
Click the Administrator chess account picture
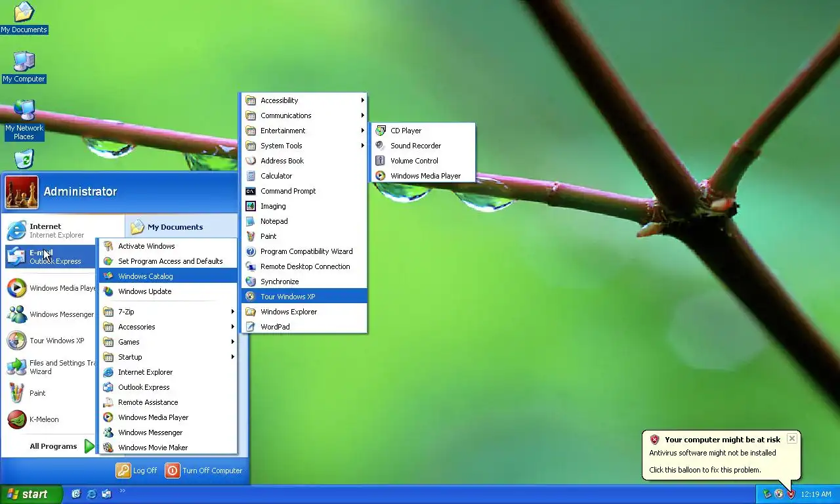coord(22,192)
